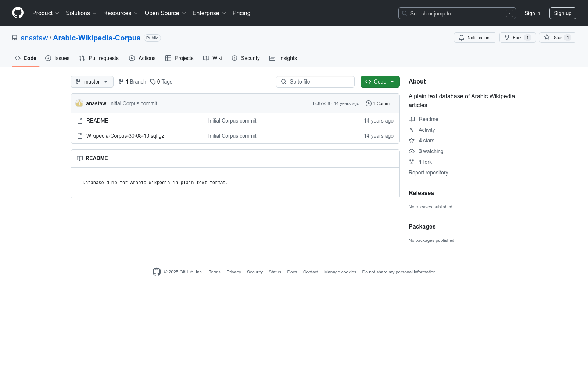Viewport: 588px width, 368px height.
Task: Click the Packages heading link
Action: [422, 227]
